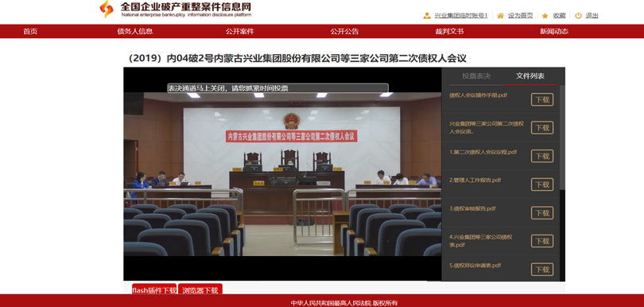Download 3.债权审核报告.pdf
The width and height of the screenshot is (644, 307).
click(542, 213)
